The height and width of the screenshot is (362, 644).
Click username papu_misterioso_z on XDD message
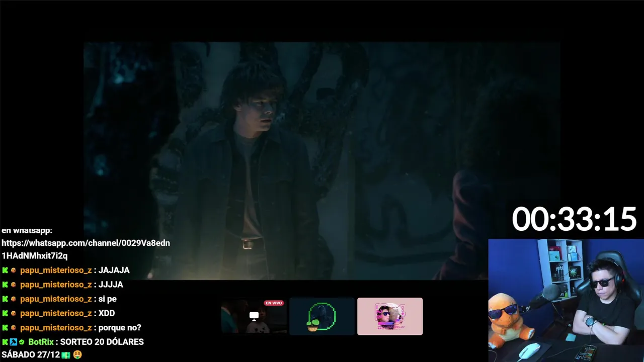coord(56,313)
